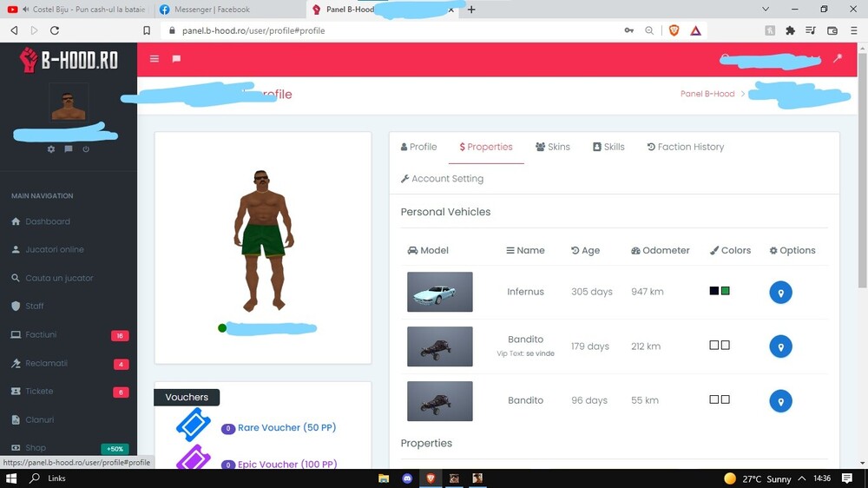
Task: Click the Rare Voucher ticket icon
Action: click(x=194, y=425)
